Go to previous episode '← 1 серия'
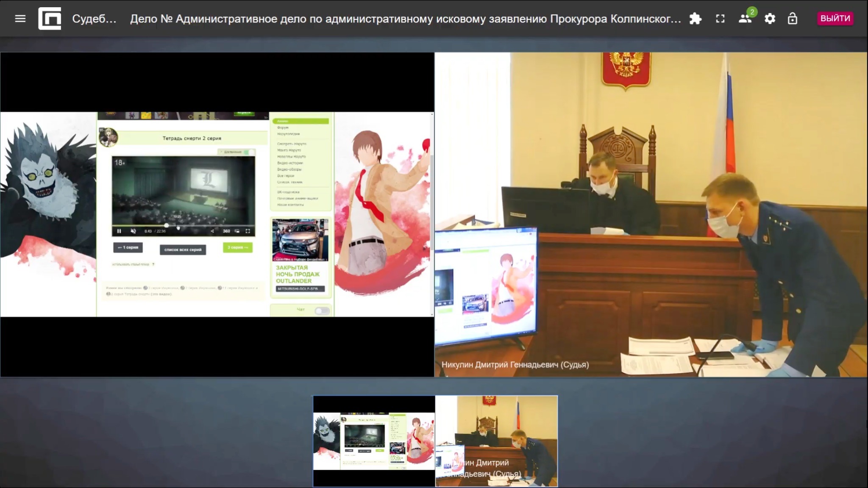 (128, 247)
